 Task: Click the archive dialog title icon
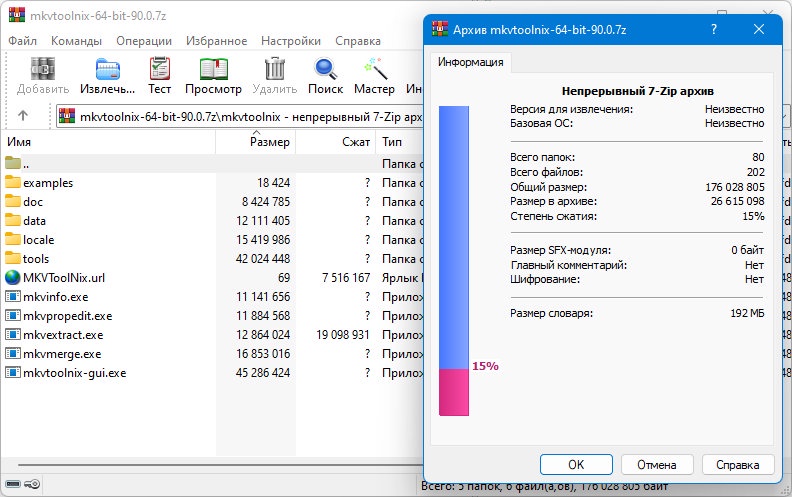(x=440, y=29)
